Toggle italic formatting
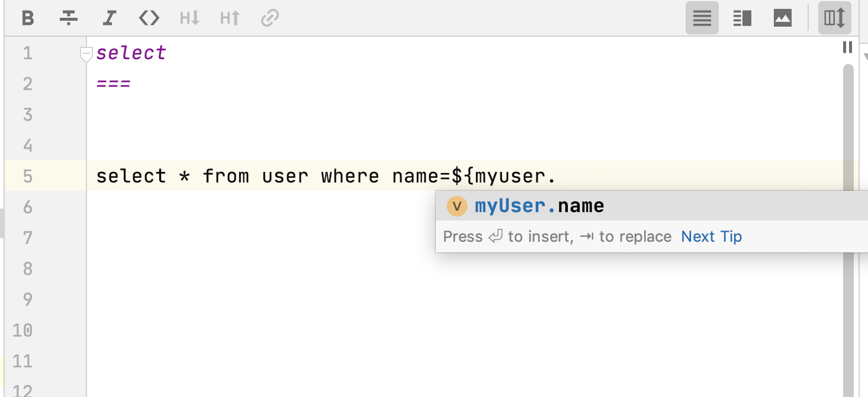The width and height of the screenshot is (868, 397). [x=108, y=18]
